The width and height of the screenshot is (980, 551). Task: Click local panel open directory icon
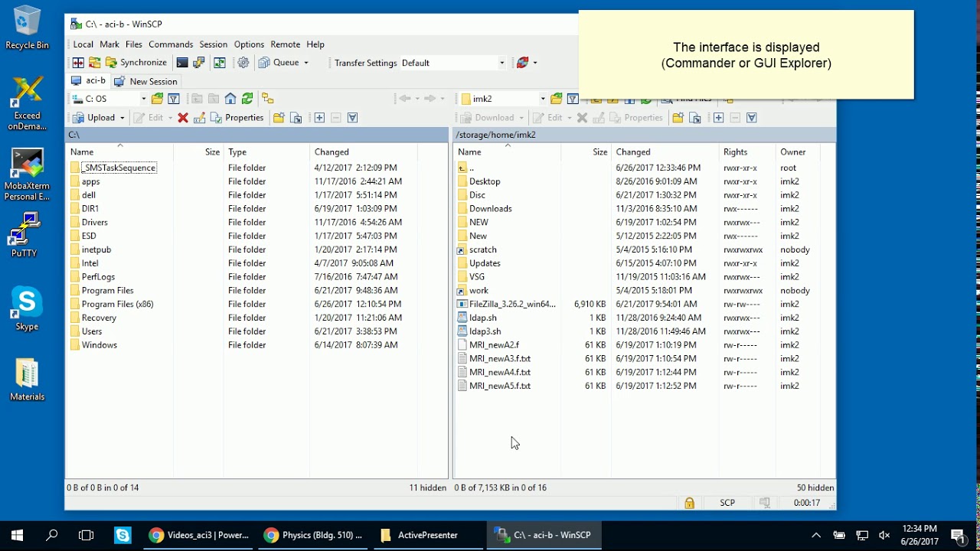[x=157, y=99]
